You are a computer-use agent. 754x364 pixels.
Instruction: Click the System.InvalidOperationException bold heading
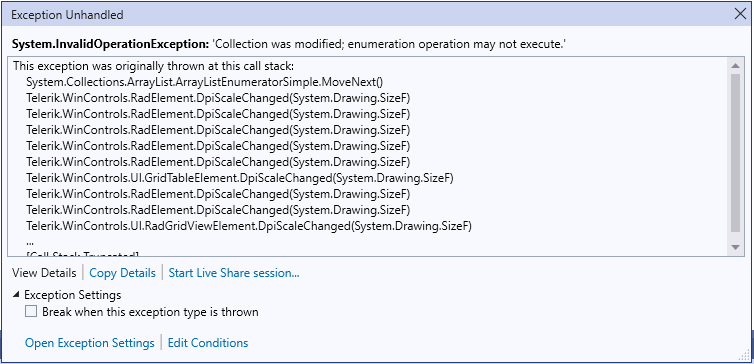click(x=110, y=44)
